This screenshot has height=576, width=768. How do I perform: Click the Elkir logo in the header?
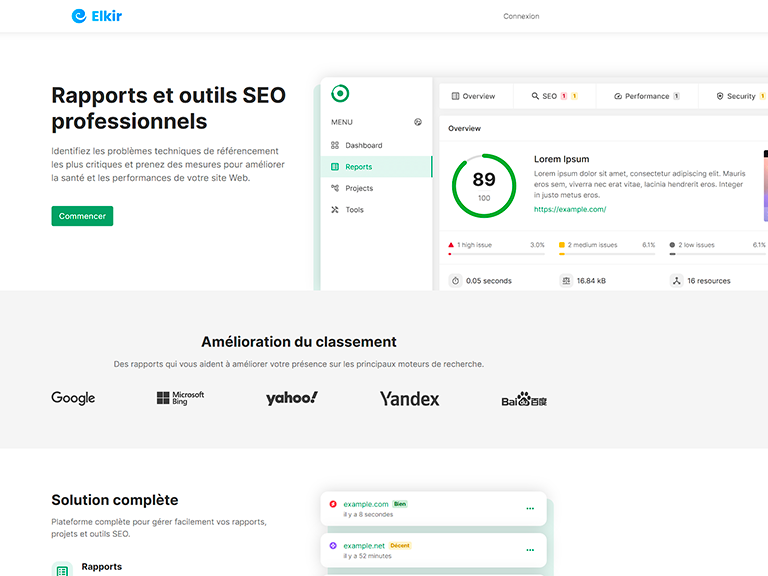(97, 16)
